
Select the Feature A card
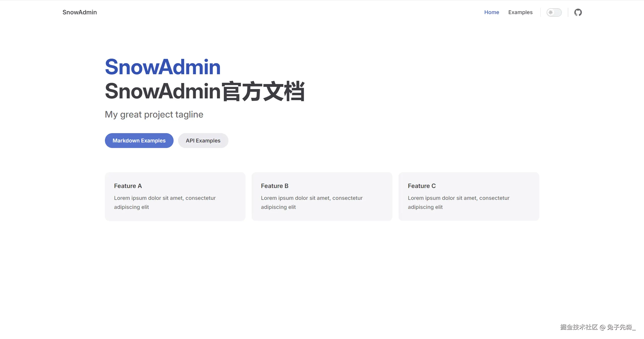175,197
